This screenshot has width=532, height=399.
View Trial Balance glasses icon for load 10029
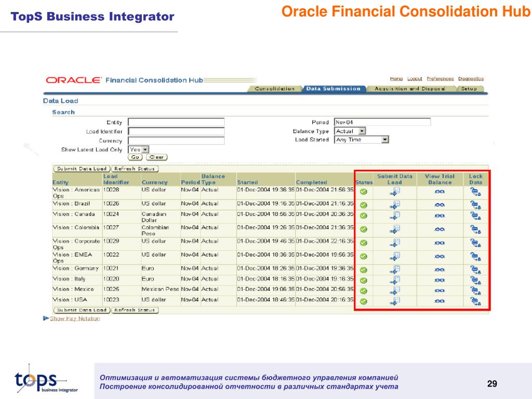pos(440,243)
